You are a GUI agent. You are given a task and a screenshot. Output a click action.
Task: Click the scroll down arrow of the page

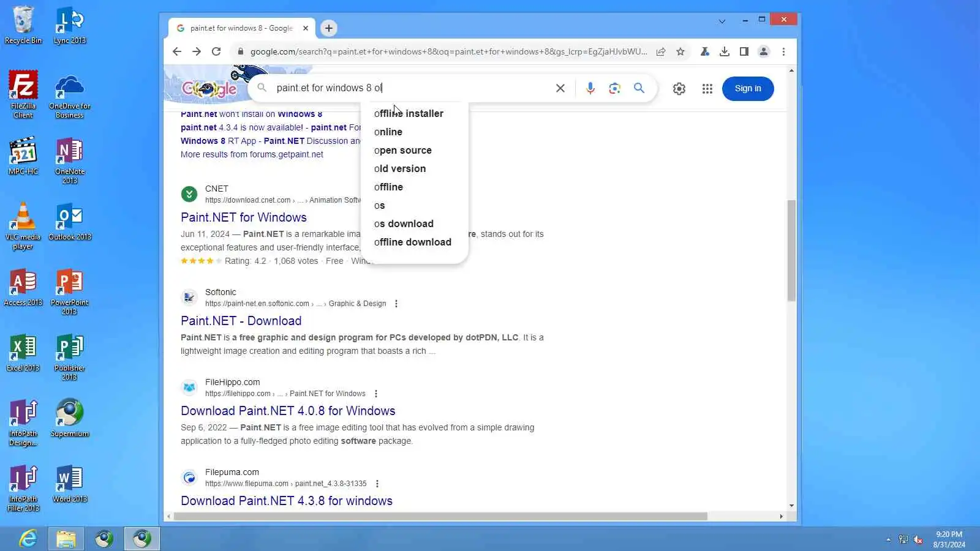coord(791,506)
